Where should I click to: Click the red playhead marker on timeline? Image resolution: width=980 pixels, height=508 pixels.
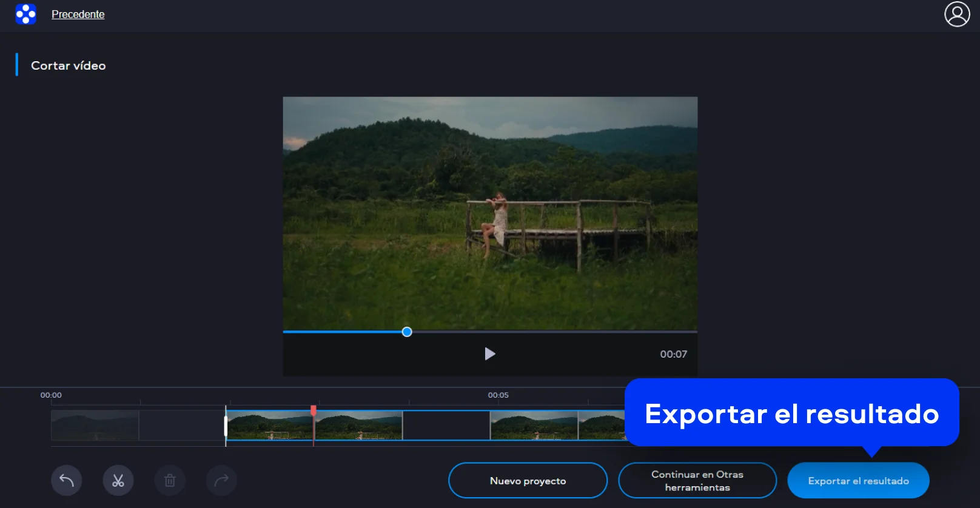pos(314,410)
